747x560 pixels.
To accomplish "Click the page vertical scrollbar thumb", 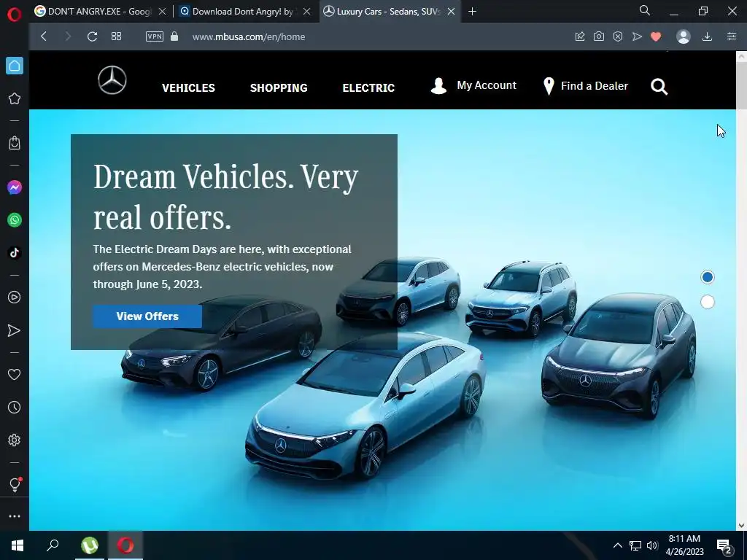I will point(741,86).
